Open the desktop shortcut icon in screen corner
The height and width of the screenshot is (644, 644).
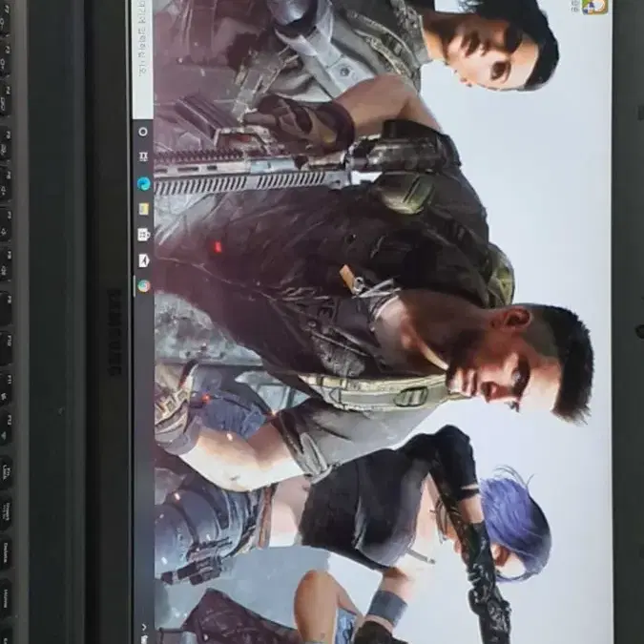[594, 6]
